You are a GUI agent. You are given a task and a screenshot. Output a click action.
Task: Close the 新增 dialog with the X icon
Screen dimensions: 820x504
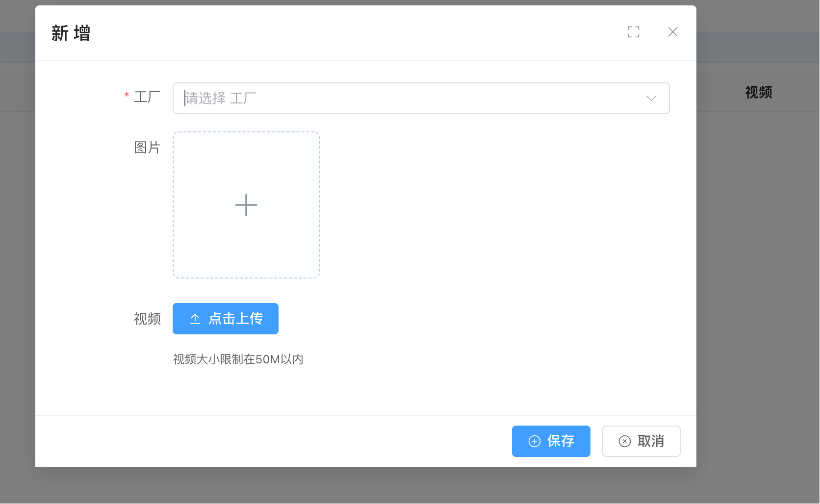(672, 32)
